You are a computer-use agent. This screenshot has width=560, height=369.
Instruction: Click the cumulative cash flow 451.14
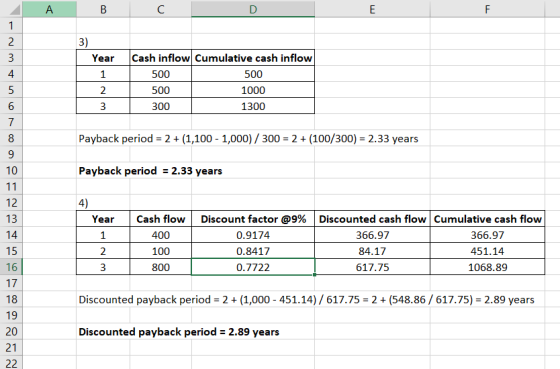(488, 251)
